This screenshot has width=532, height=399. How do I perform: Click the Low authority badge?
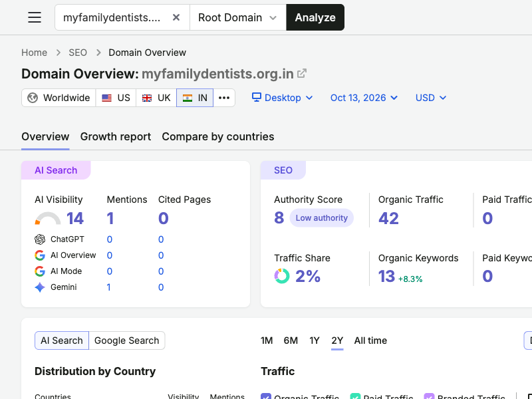point(321,218)
